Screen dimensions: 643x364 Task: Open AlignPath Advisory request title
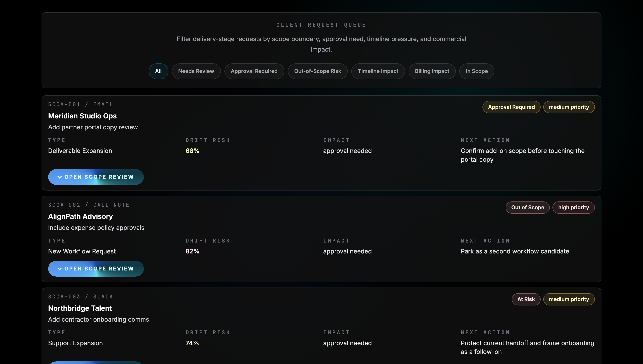(x=80, y=217)
